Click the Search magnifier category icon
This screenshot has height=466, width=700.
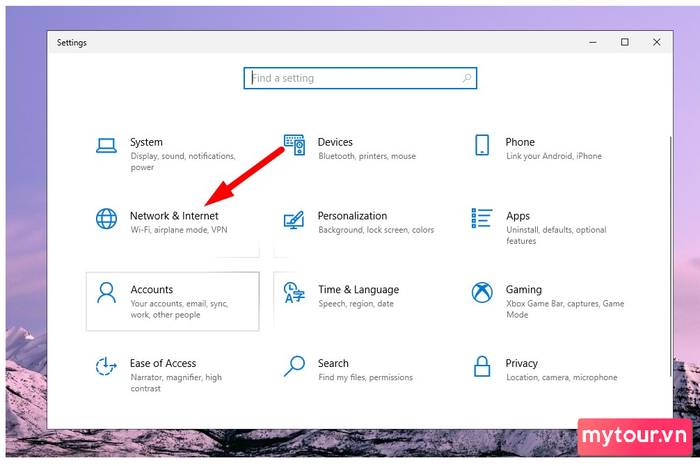[x=294, y=366]
